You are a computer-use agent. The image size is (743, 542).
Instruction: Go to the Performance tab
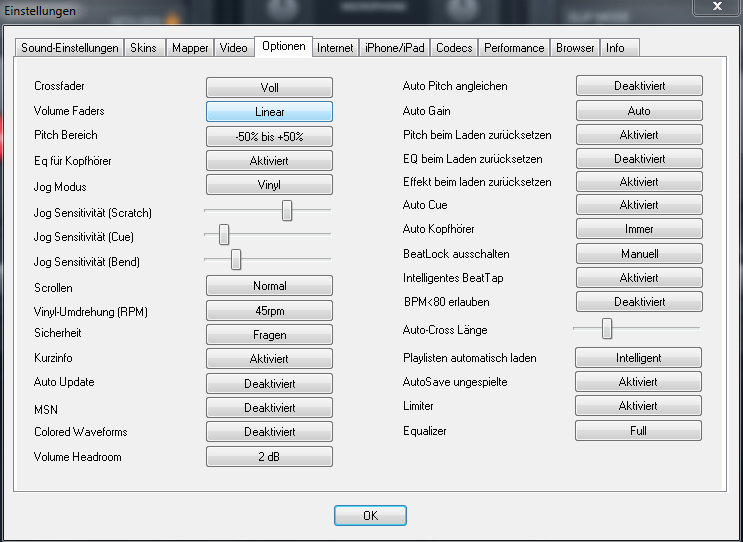click(515, 48)
